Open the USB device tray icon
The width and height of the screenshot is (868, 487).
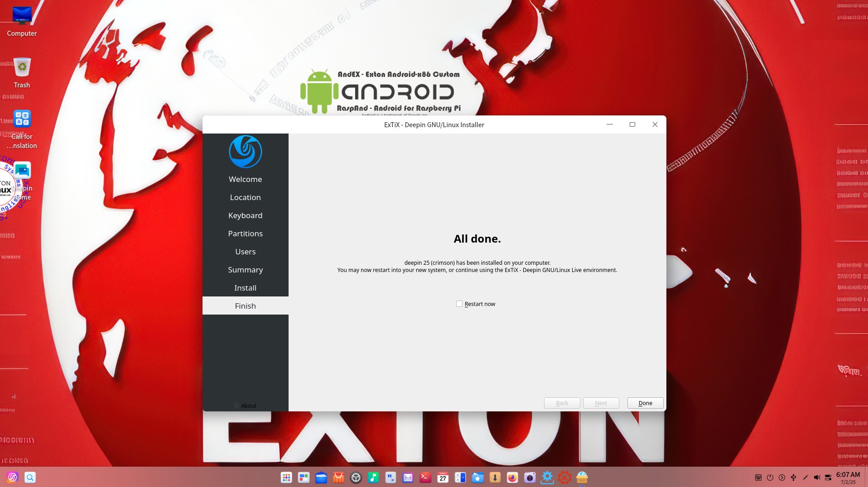(x=794, y=477)
